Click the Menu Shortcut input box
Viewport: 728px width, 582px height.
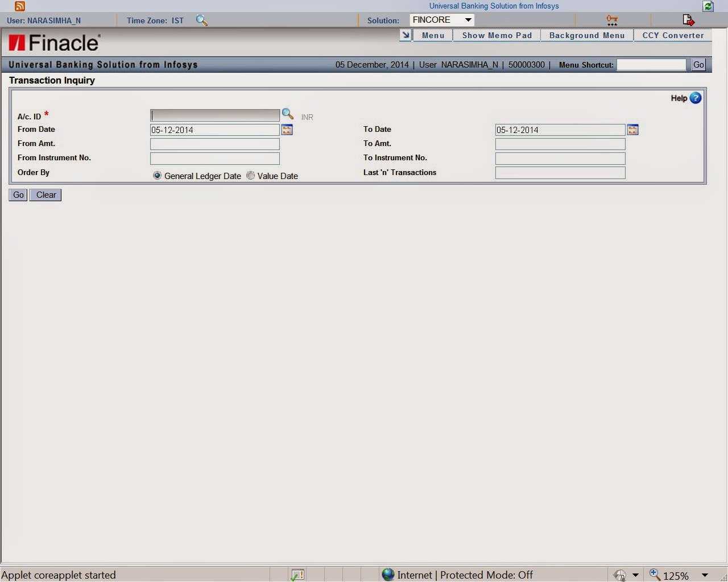point(652,65)
